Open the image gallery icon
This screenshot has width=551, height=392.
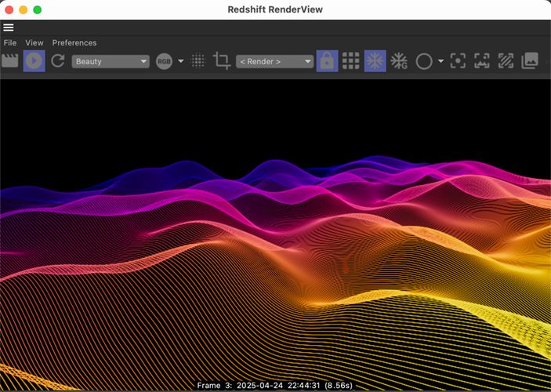click(x=530, y=61)
